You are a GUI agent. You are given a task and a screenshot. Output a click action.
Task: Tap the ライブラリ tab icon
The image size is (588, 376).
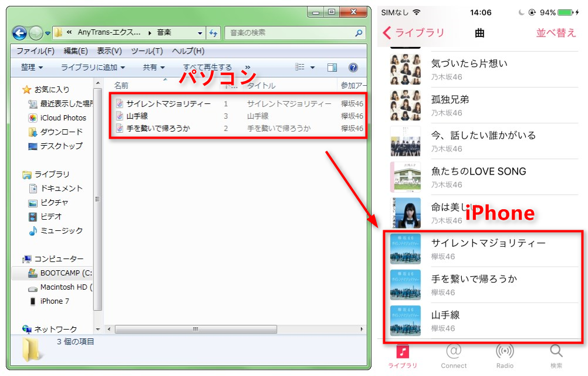click(403, 351)
